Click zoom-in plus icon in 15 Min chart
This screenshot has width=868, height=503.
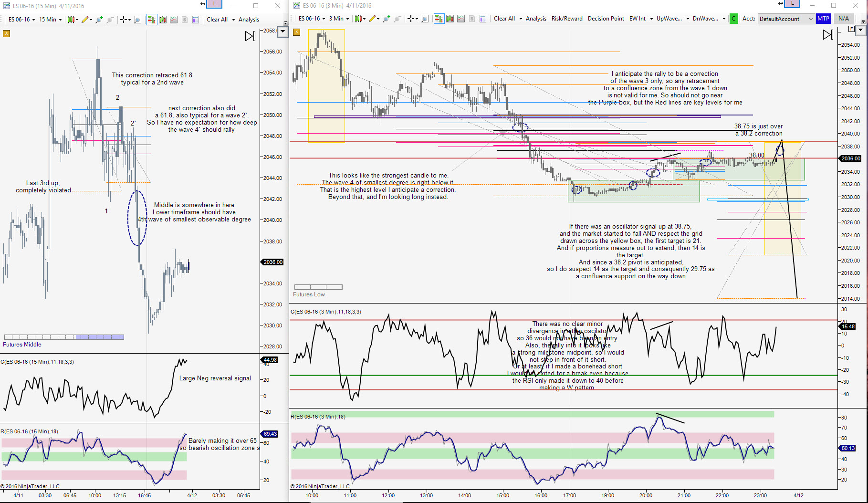coord(99,20)
